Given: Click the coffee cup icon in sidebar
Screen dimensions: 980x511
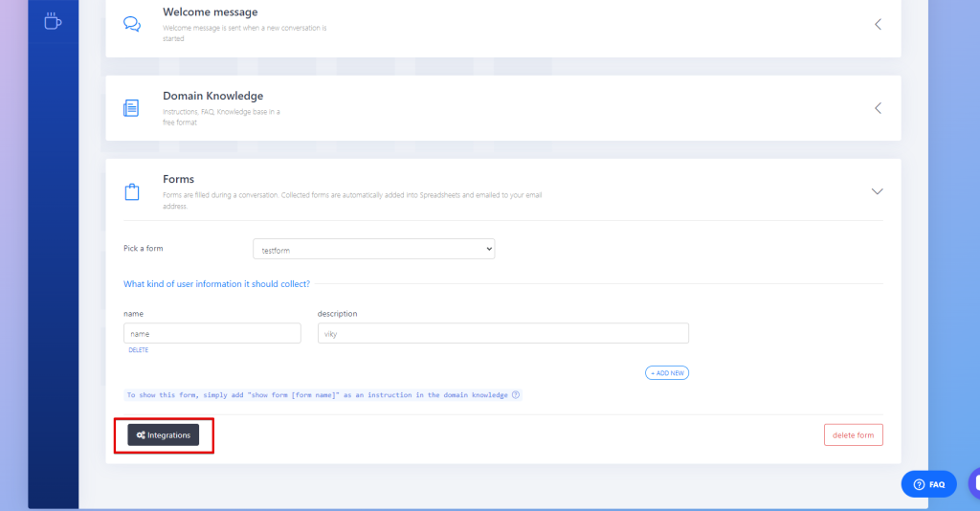Looking at the screenshot, I should pyautogui.click(x=53, y=21).
